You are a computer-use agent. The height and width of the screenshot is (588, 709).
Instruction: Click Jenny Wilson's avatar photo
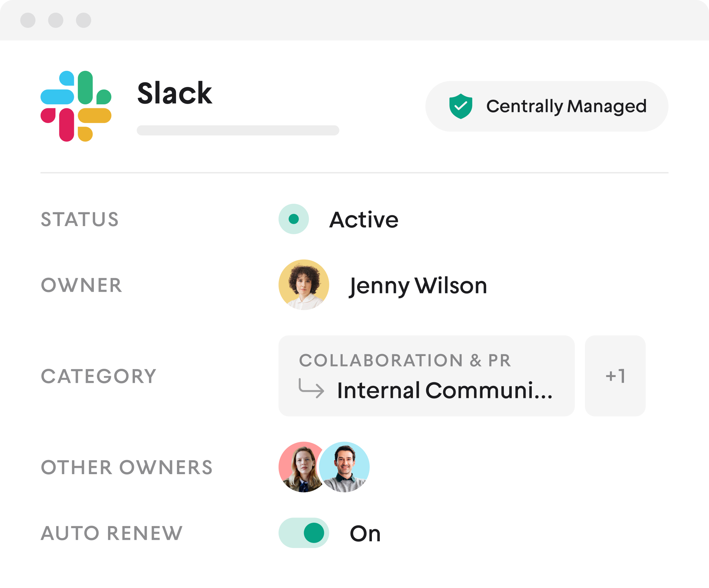coord(304,284)
